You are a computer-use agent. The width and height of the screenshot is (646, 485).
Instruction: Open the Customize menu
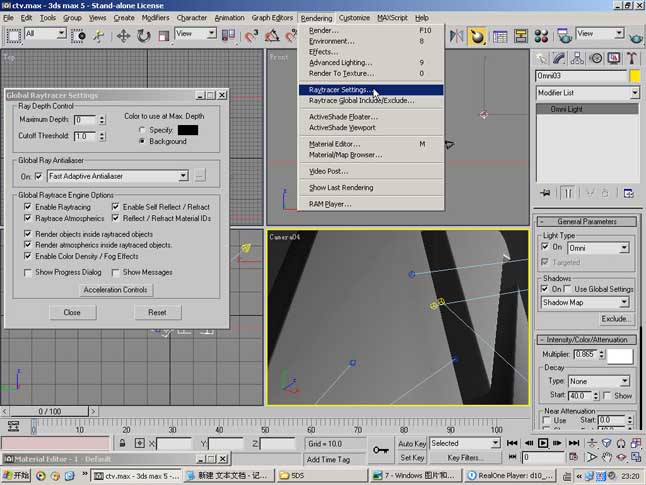(x=354, y=18)
